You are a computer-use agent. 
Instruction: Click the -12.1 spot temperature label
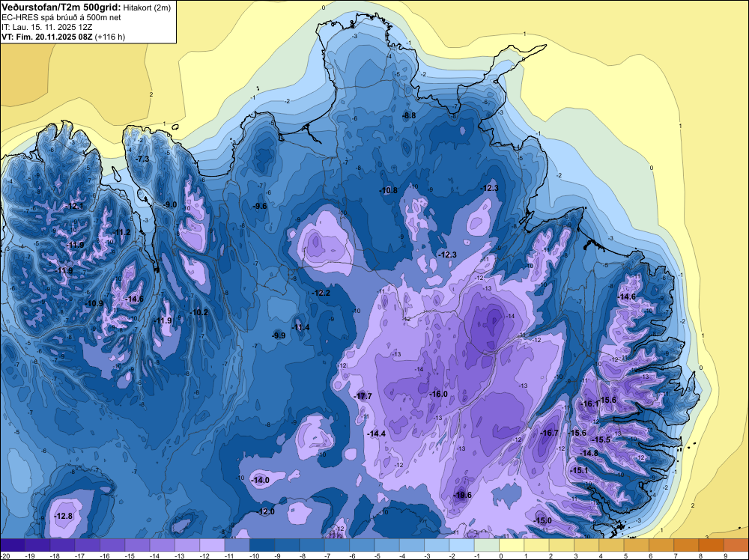click(76, 207)
